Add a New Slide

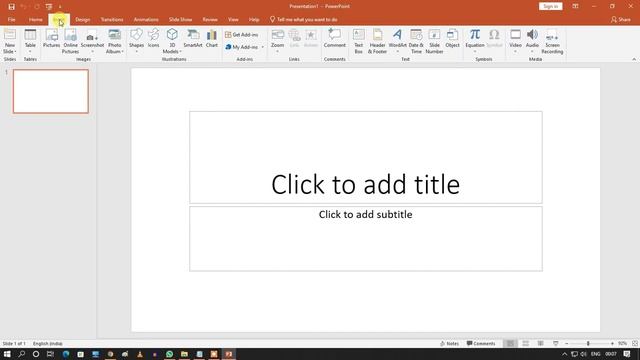click(10, 41)
